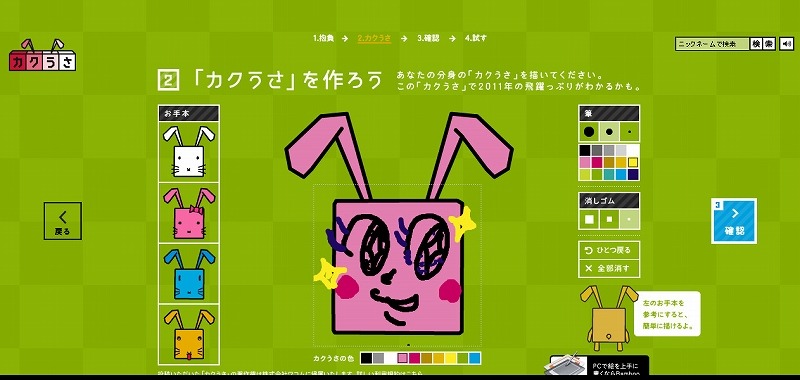Pick light pink in the brush palette

click(x=585, y=163)
